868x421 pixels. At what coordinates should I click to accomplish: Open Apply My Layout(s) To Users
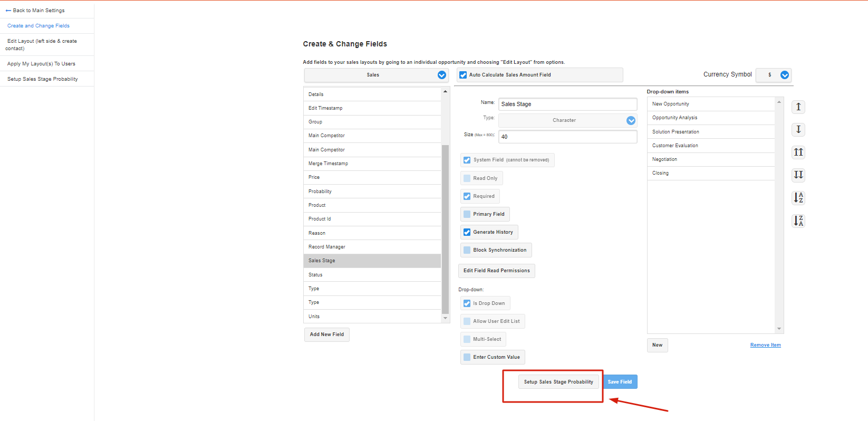click(41, 64)
